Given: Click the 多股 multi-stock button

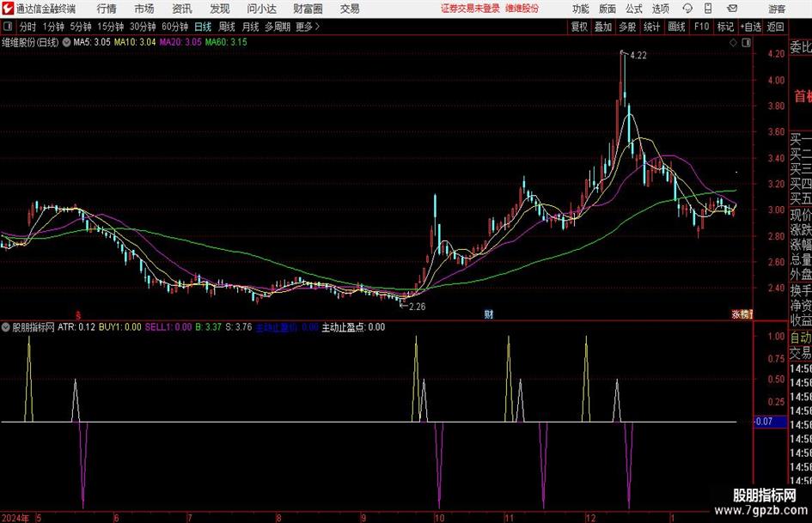Looking at the screenshot, I should point(627,27).
